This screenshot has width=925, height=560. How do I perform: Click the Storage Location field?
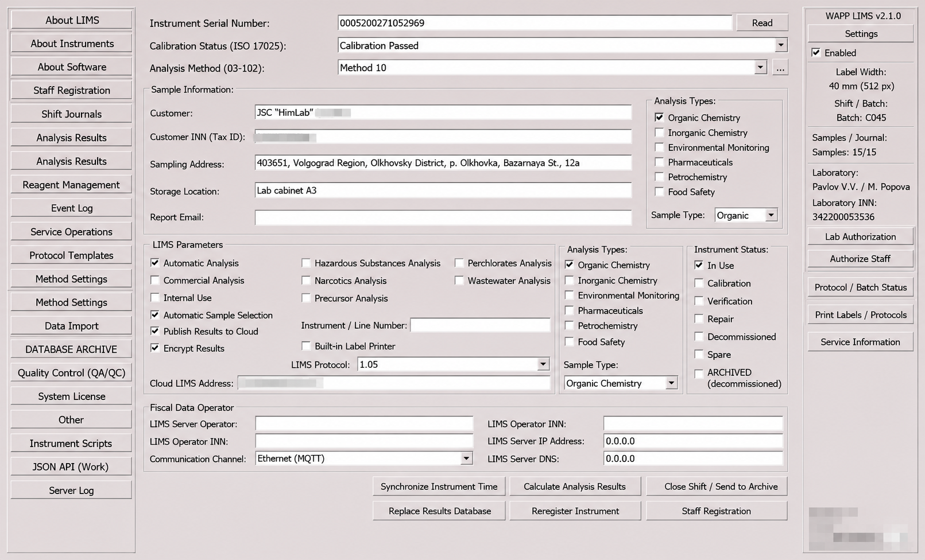[443, 190]
